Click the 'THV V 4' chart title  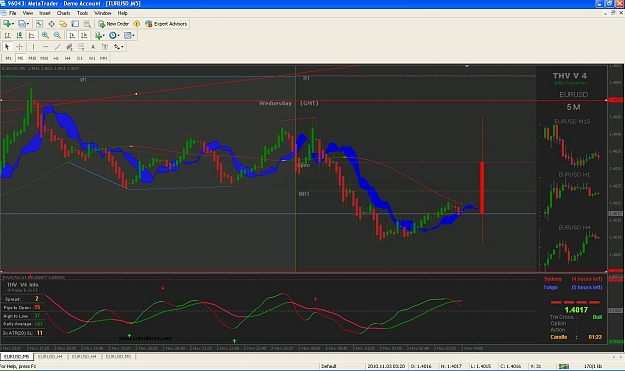[570, 76]
